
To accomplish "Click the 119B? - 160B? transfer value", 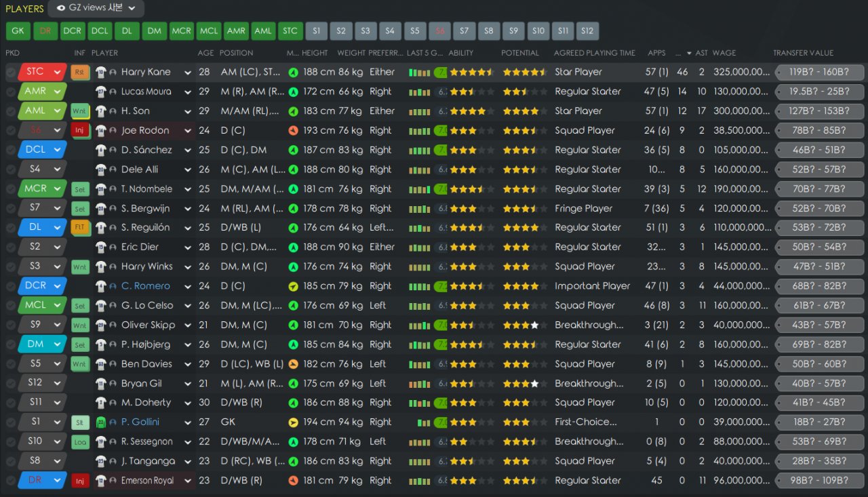I will [820, 72].
